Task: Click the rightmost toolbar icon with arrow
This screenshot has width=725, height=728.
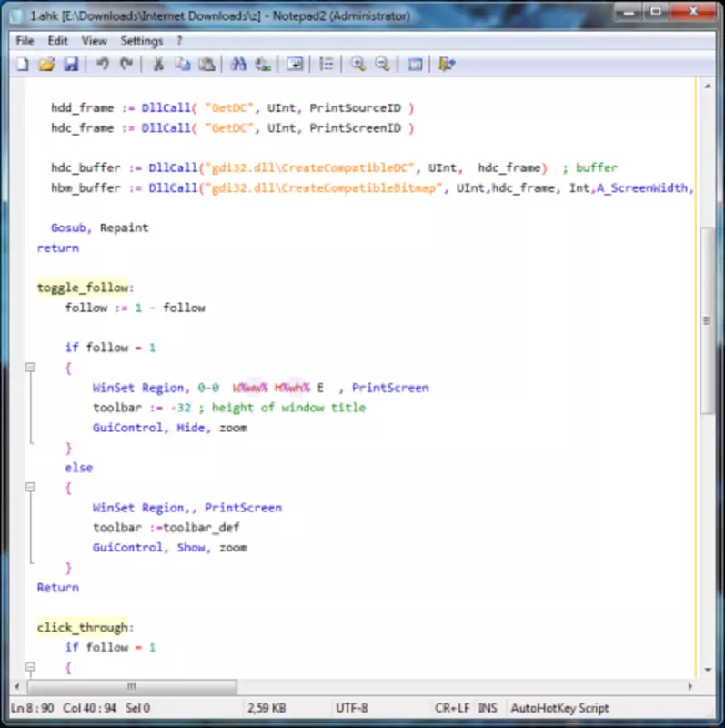Action: click(x=447, y=64)
